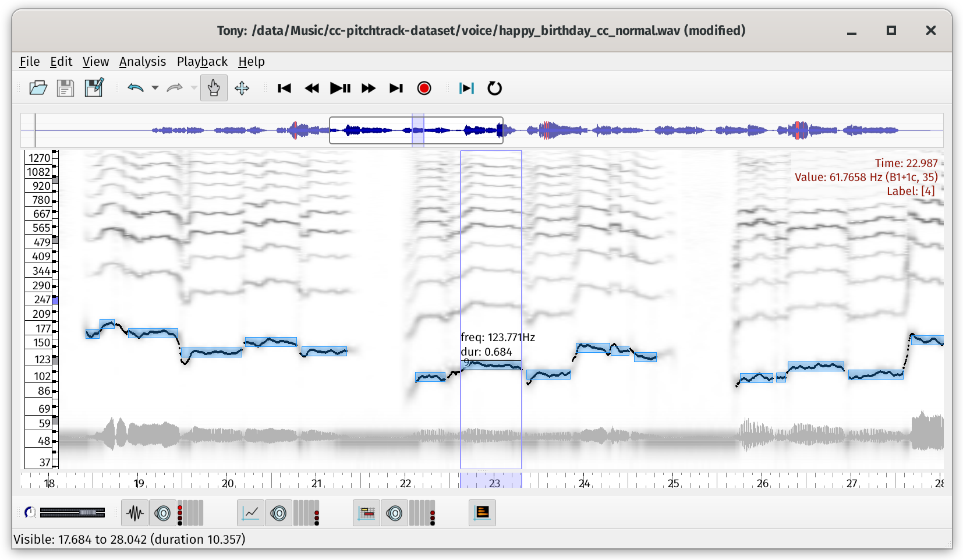963x560 pixels.
Task: Toggle the Loop Playback circular arrow
Action: [x=494, y=88]
